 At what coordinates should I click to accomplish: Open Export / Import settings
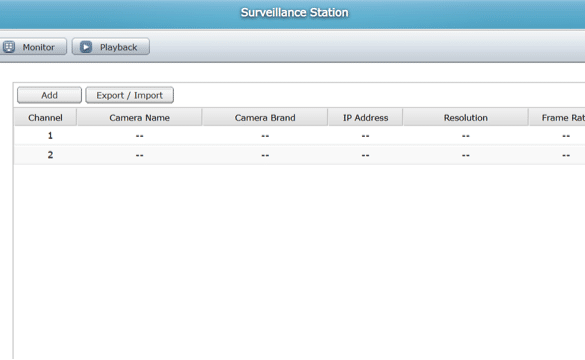[x=129, y=95]
